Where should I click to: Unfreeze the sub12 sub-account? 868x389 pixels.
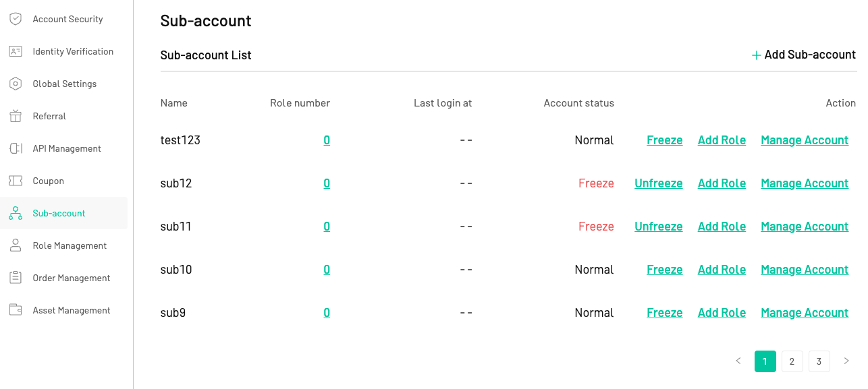click(659, 183)
